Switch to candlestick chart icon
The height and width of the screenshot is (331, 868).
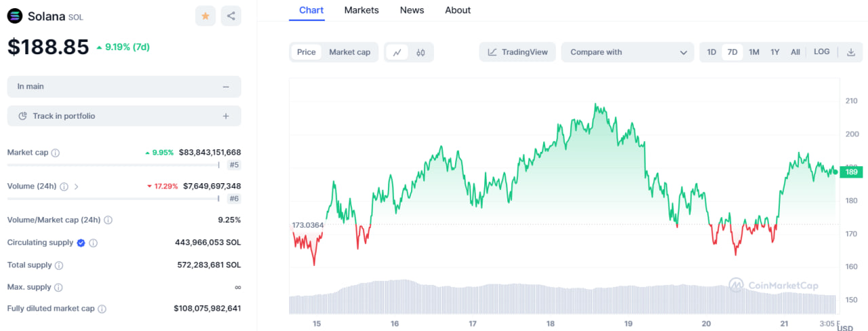pos(420,52)
